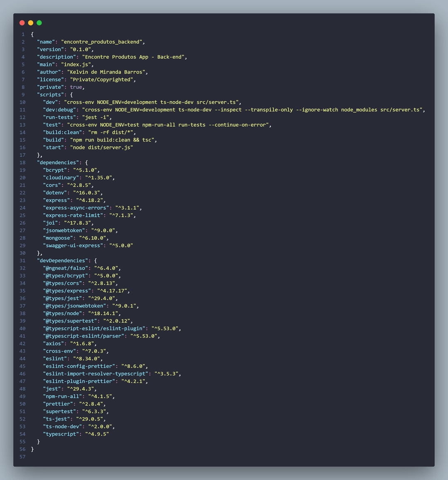Click the "swagger-ui-express" key

[73, 245]
